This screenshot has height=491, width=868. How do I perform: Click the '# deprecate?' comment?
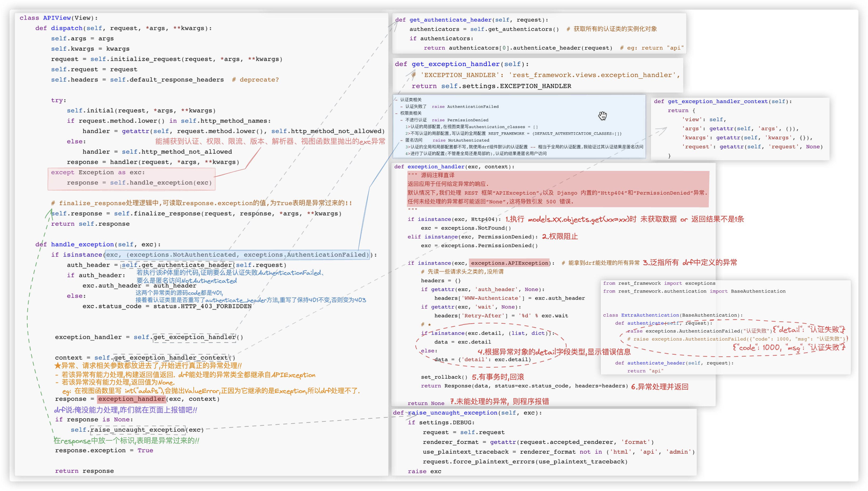tap(255, 80)
